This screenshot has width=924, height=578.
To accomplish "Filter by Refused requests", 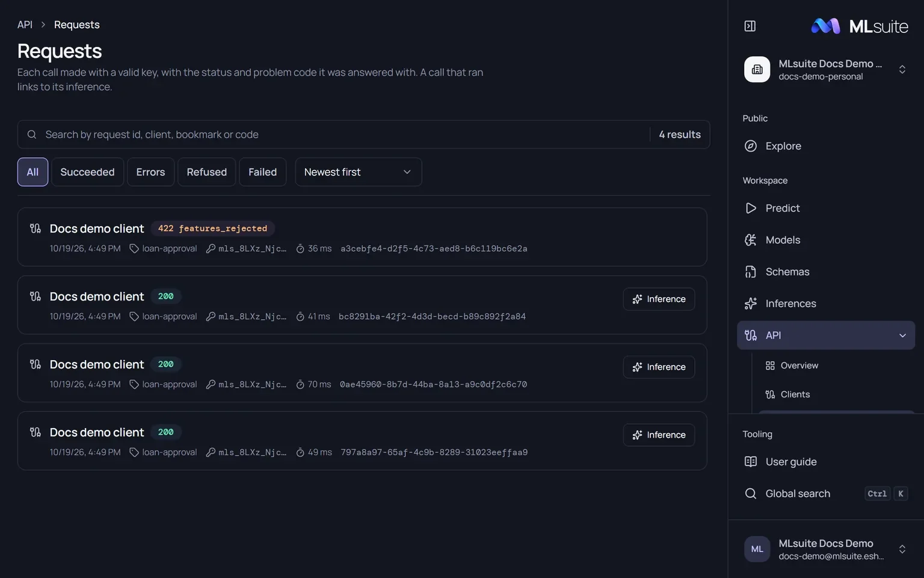I will click(x=206, y=172).
